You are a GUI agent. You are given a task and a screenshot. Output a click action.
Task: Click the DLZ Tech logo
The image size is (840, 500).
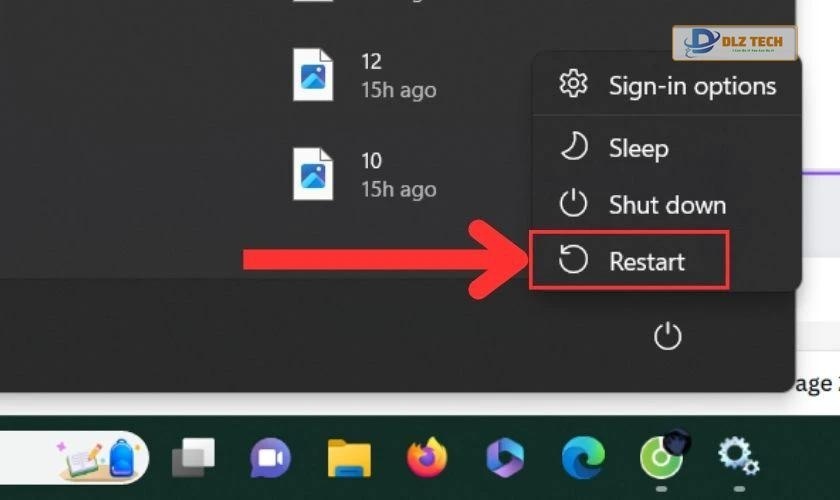pyautogui.click(x=734, y=43)
